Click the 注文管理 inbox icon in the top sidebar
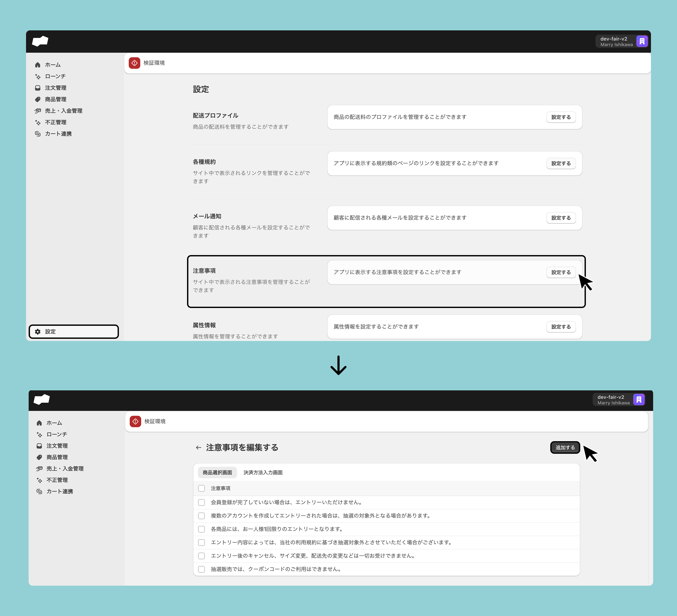 pyautogui.click(x=38, y=88)
